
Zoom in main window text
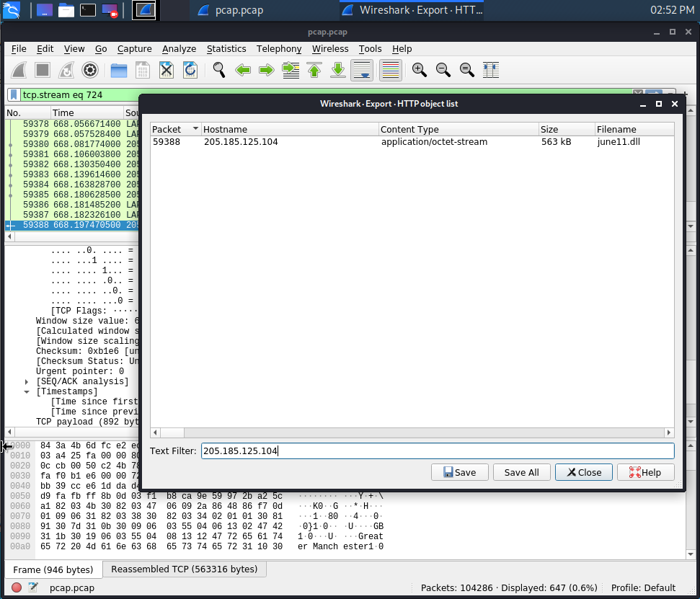pyautogui.click(x=419, y=70)
